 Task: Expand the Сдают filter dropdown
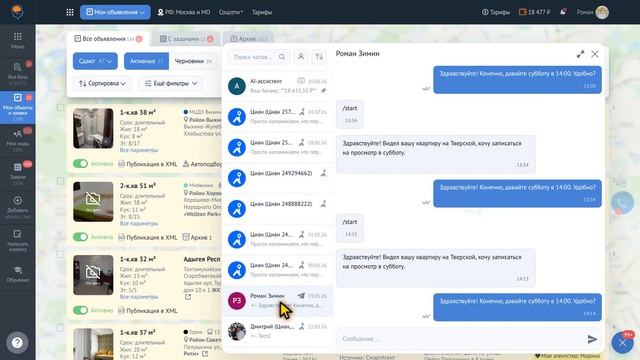click(96, 61)
